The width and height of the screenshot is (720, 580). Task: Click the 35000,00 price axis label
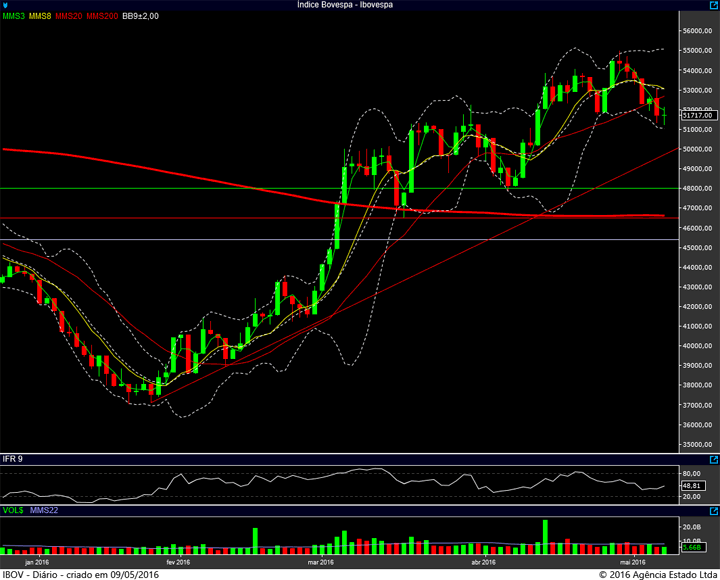698,445
